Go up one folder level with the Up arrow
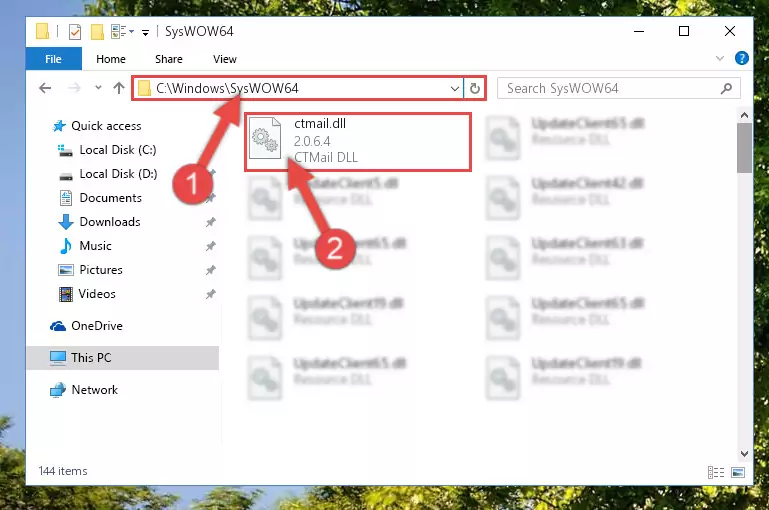The height and width of the screenshot is (510, 769). click(119, 88)
